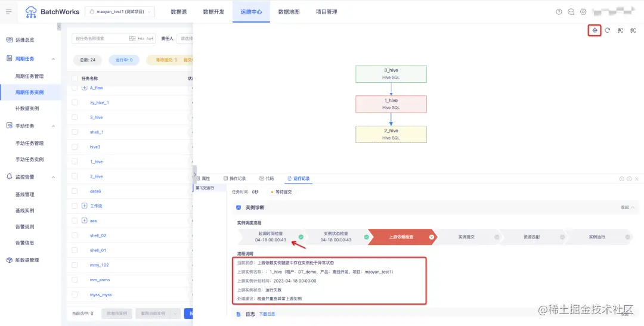
Task: Open the shell_02 task link
Action: click(98, 235)
